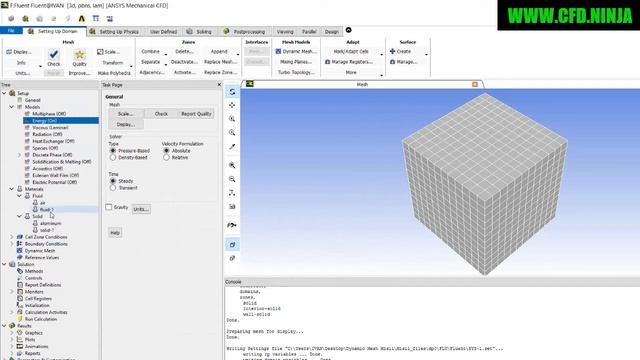This screenshot has width=640, height=360.
Task: Collapse the Models tree node
Action: [12, 107]
